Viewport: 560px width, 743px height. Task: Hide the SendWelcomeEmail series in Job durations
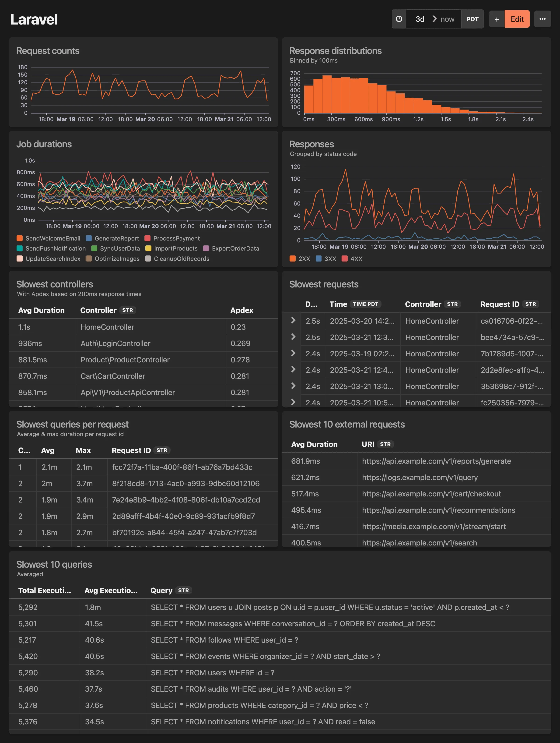(x=53, y=238)
